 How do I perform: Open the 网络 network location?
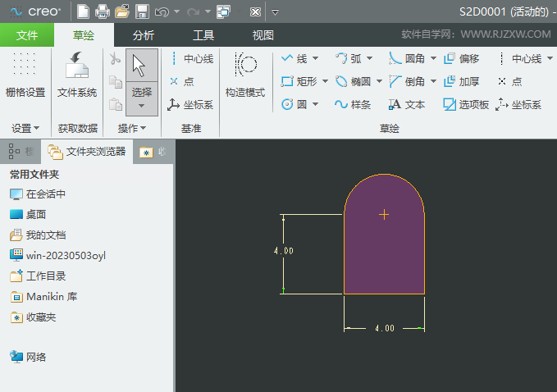(x=28, y=357)
